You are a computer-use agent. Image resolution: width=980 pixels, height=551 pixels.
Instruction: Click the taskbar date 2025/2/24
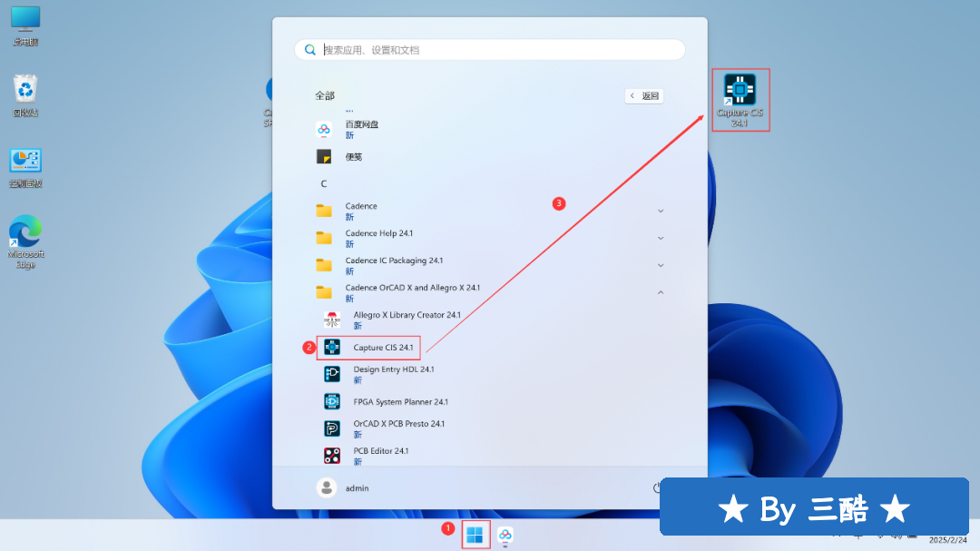coord(947,540)
